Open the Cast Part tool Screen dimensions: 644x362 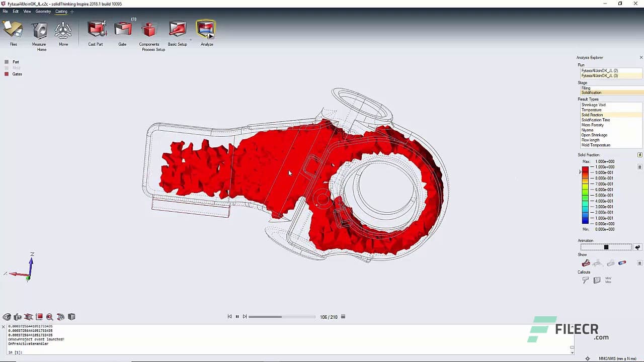click(96, 30)
